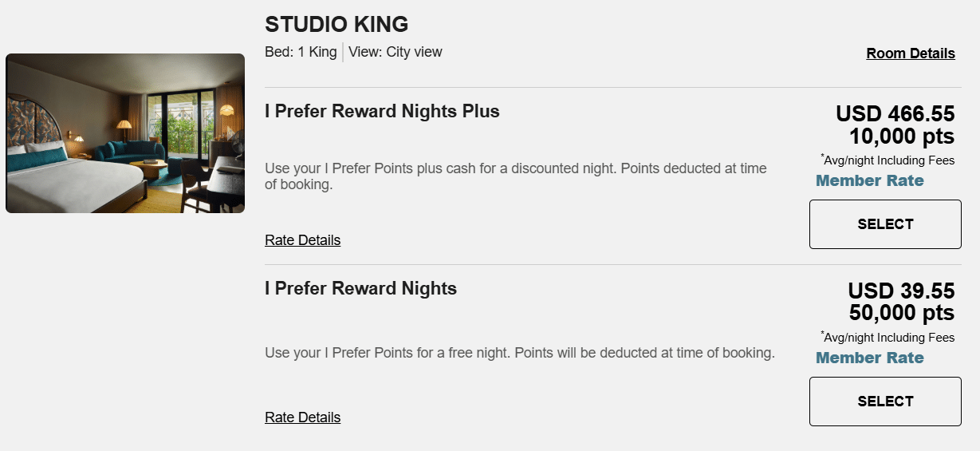Screen dimensions: 980x451
Task: Click the 10,000 pts amount
Action: [x=901, y=136]
